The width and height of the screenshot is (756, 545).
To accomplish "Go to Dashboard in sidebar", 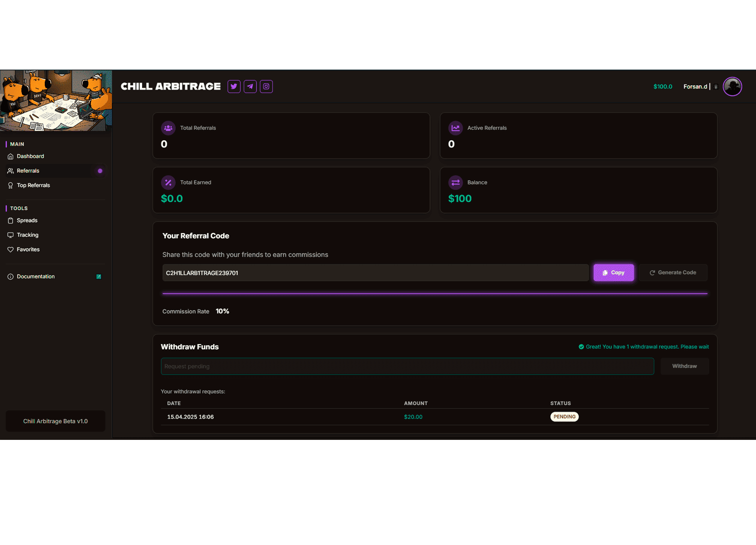I will 30,156.
